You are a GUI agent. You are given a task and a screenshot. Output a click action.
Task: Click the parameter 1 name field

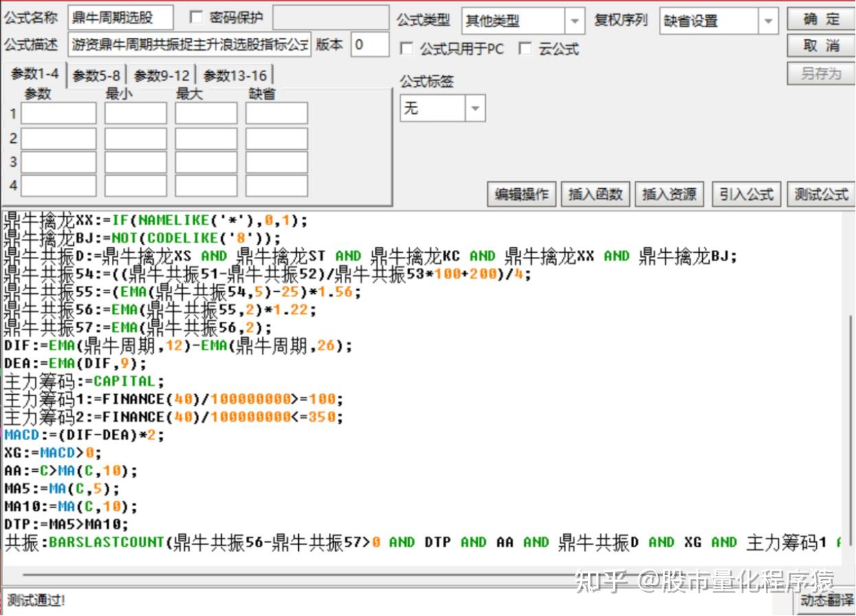(x=58, y=113)
